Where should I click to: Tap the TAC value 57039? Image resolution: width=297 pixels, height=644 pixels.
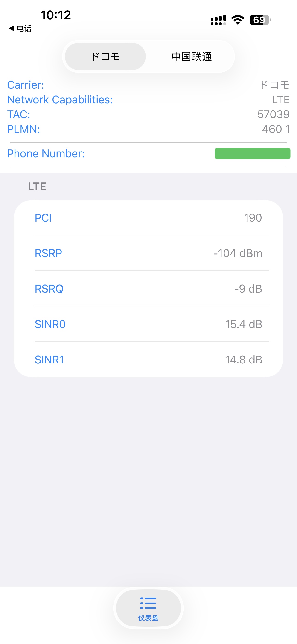(273, 114)
